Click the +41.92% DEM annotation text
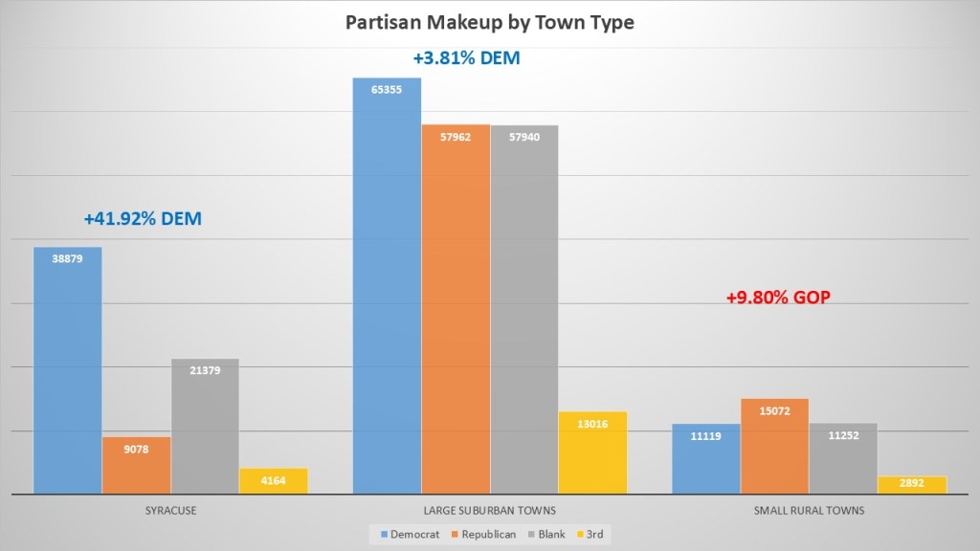This screenshot has width=980, height=551. (x=143, y=219)
